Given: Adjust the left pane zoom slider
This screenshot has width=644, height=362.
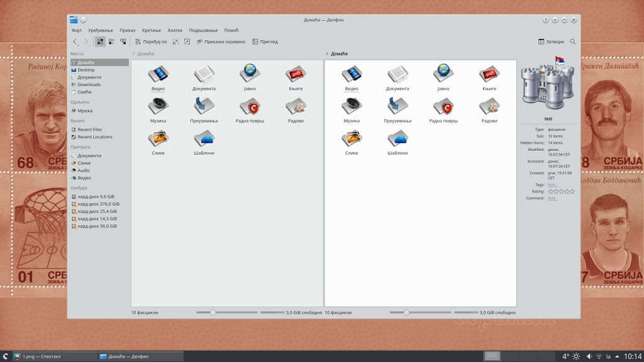Looking at the screenshot, I should click(213, 312).
